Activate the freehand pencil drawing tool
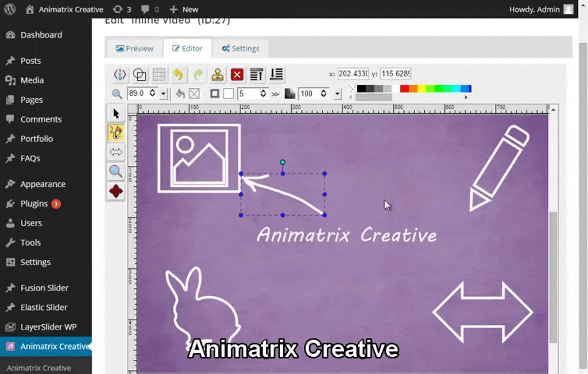The width and height of the screenshot is (588, 374). [116, 133]
